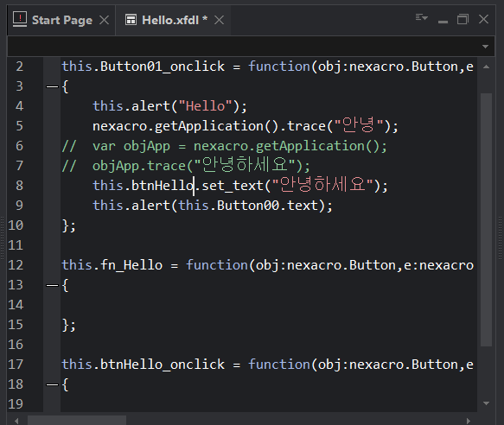Click the function navigation combo box
Viewport: 504px width, 425px height.
[251, 47]
